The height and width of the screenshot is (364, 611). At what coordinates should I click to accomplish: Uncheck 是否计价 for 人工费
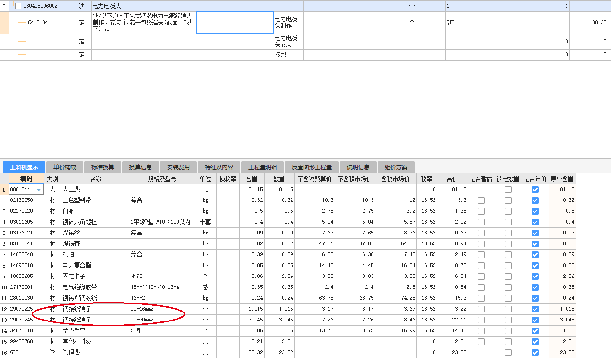(535, 189)
